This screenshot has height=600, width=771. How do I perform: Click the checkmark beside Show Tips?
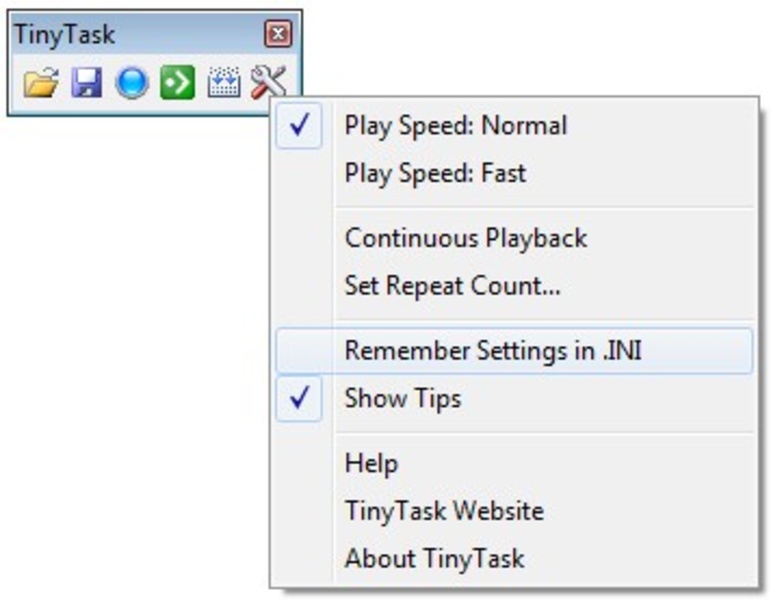[x=299, y=398]
